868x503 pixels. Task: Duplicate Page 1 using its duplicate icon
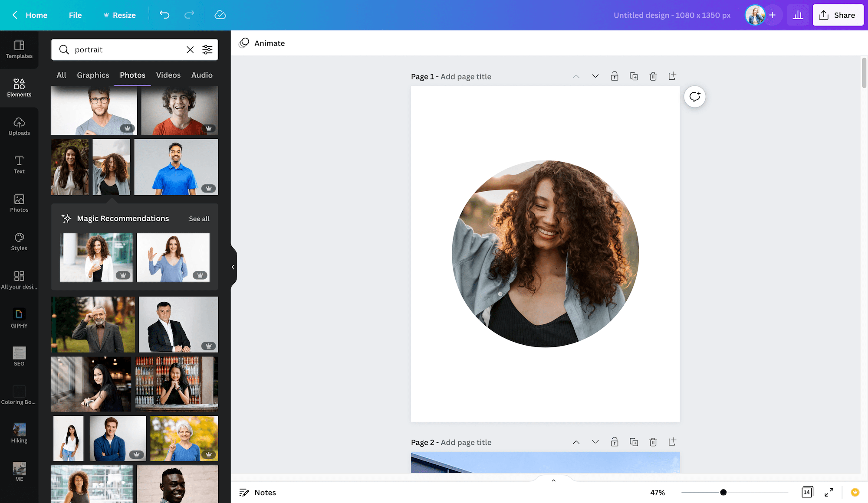pos(634,76)
